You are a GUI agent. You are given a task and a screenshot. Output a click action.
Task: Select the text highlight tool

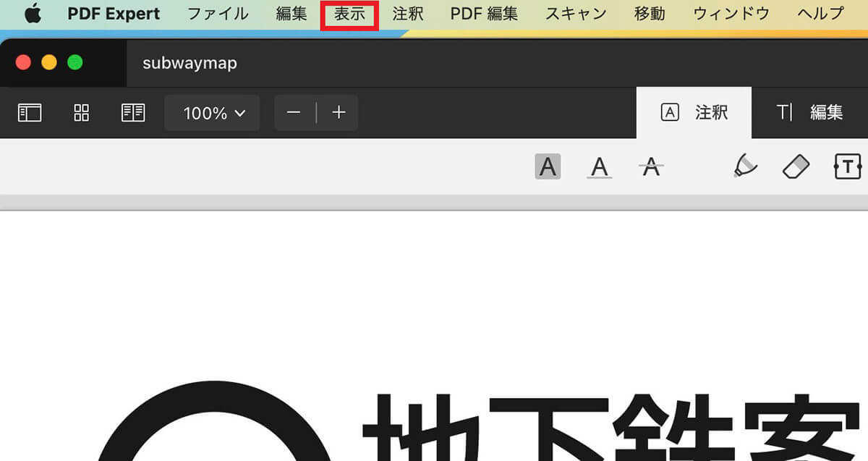[x=548, y=167]
